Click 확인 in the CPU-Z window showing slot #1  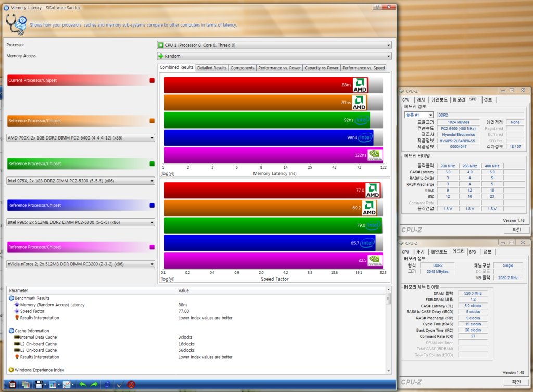coord(516,230)
